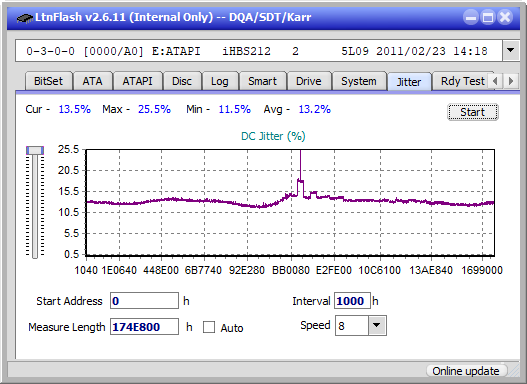Close the LtnFlash window

(505, 17)
